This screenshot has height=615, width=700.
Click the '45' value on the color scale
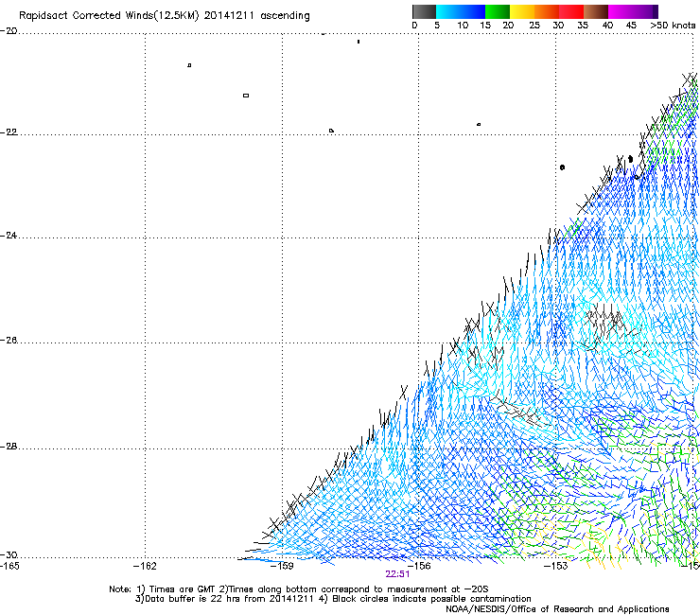(x=631, y=25)
